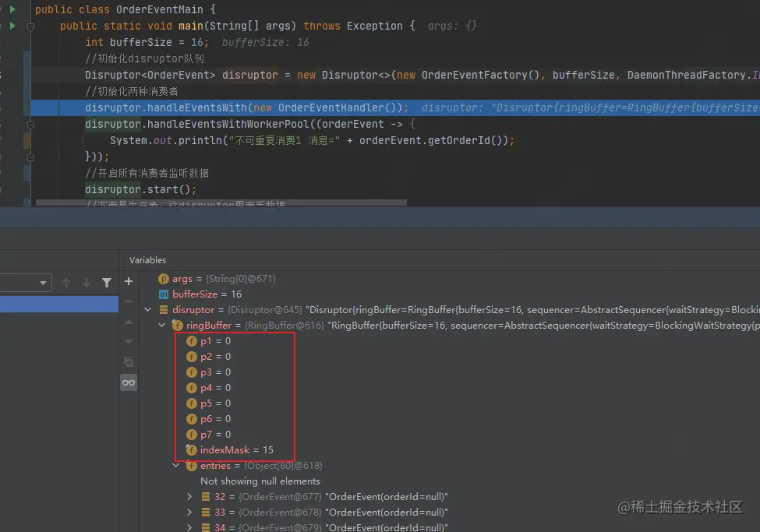This screenshot has width=760, height=532.
Task: Move watch down with the triangle icon
Action: pos(129,342)
